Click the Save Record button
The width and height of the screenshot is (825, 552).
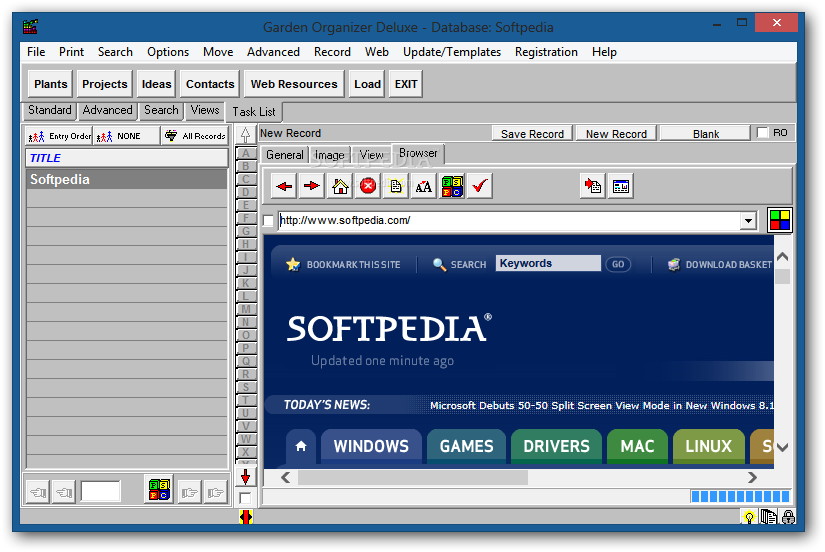pos(532,134)
